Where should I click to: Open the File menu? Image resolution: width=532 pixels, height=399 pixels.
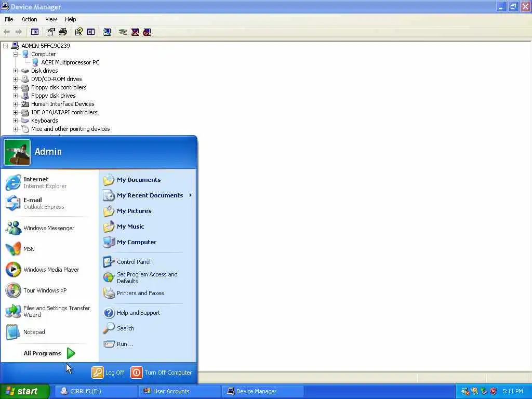(9, 19)
